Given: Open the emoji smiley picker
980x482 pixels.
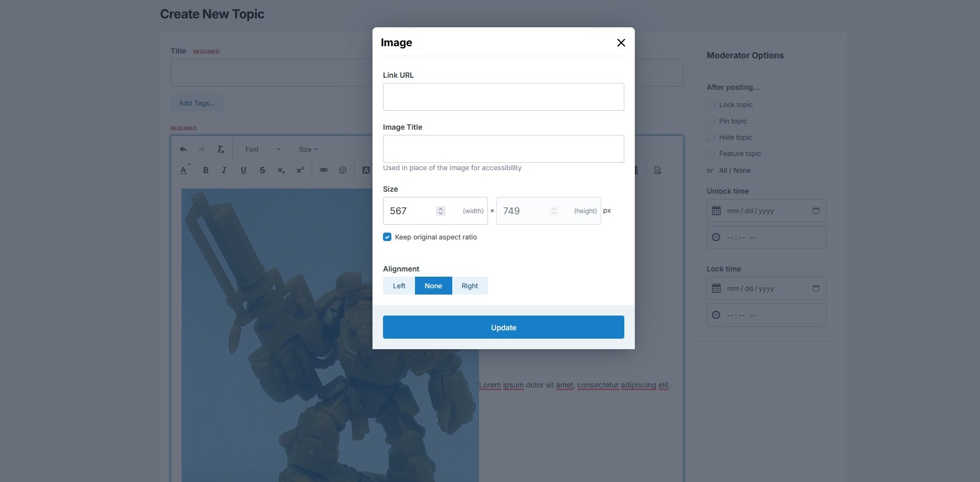Looking at the screenshot, I should pyautogui.click(x=343, y=170).
